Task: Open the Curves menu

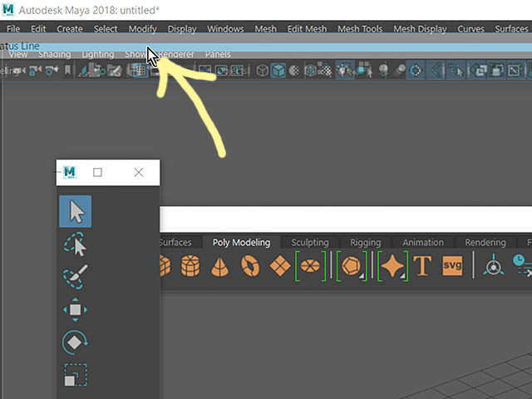Action: (x=471, y=29)
